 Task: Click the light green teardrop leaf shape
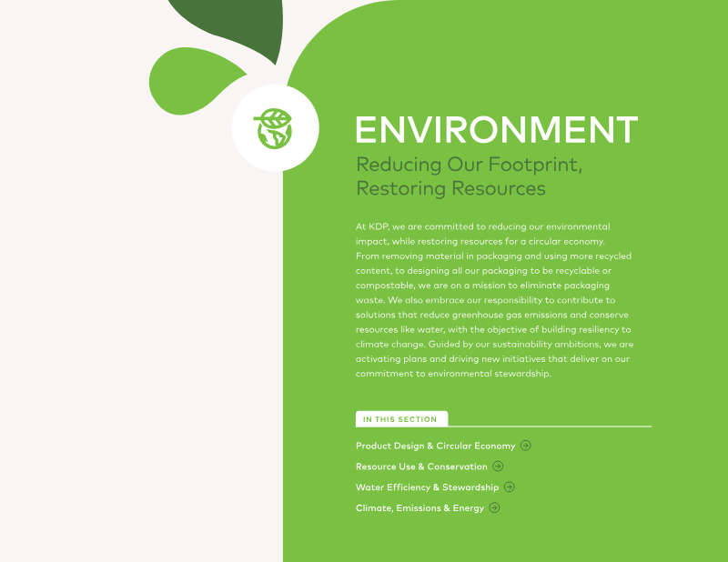tap(187, 77)
